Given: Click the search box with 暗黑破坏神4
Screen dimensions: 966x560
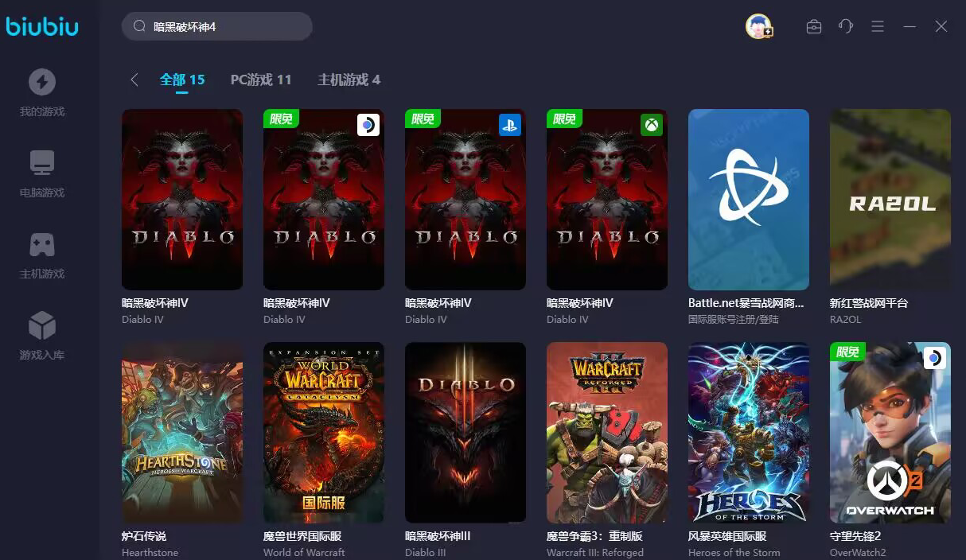Looking at the screenshot, I should 217,26.
